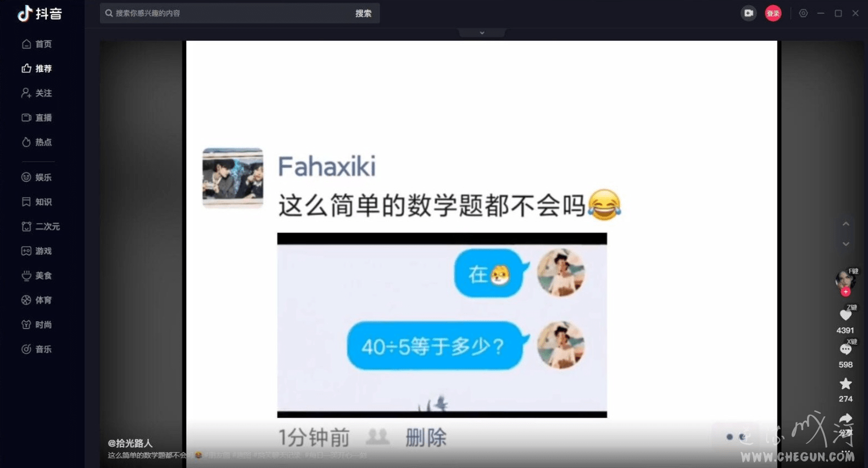Viewport: 868px width, 468px height.
Task: Favorite the video with the star icon
Action: point(845,383)
